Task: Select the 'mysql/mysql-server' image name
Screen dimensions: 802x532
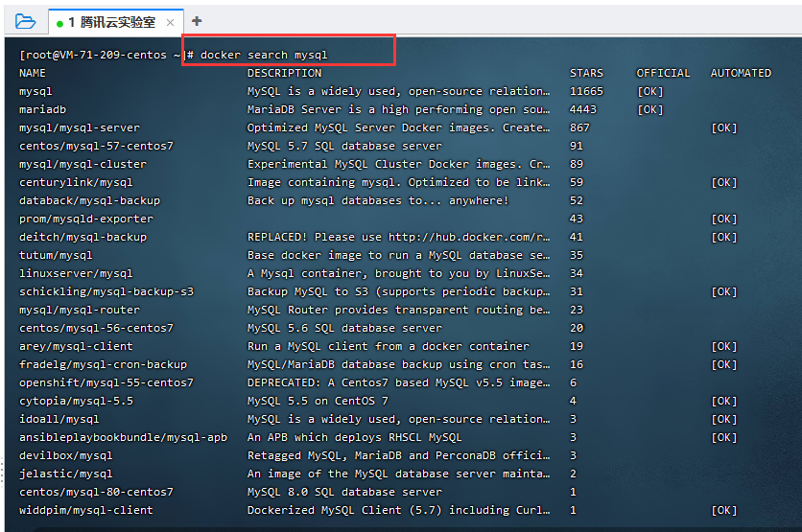Action: pos(80,127)
